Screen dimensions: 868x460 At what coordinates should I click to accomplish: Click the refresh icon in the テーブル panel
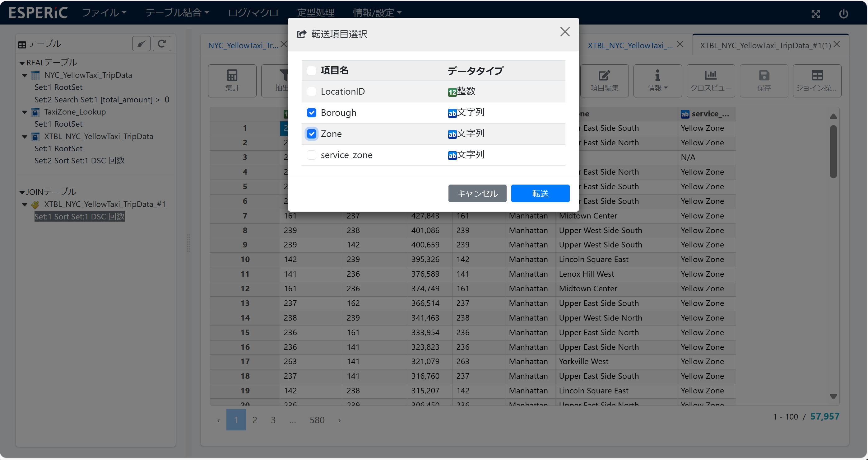coord(162,44)
